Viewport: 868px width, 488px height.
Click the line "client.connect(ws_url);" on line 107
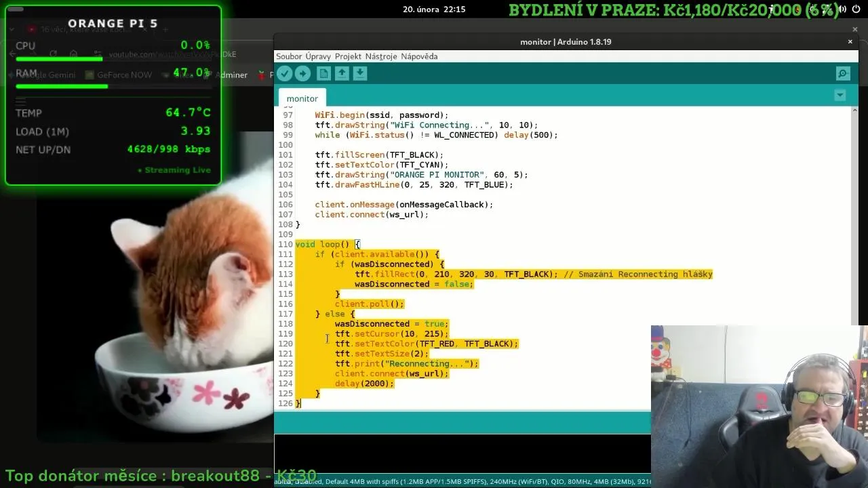point(372,215)
